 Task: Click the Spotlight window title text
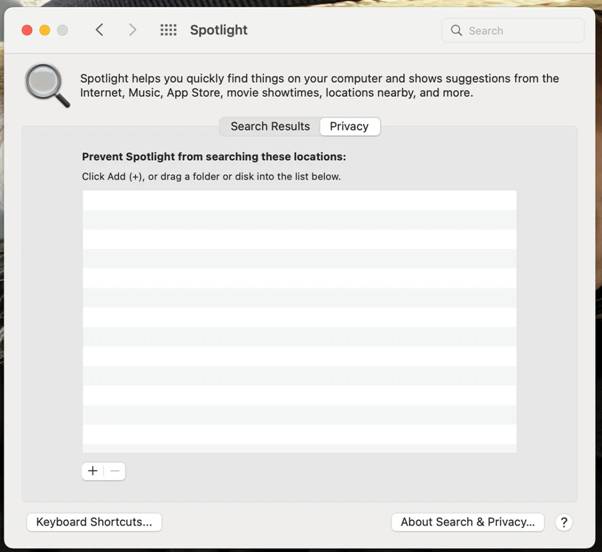click(218, 30)
